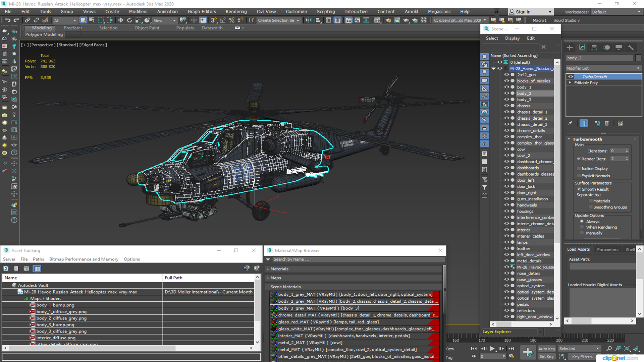Select Manually update option
This screenshot has height=362, width=644.
click(582, 233)
